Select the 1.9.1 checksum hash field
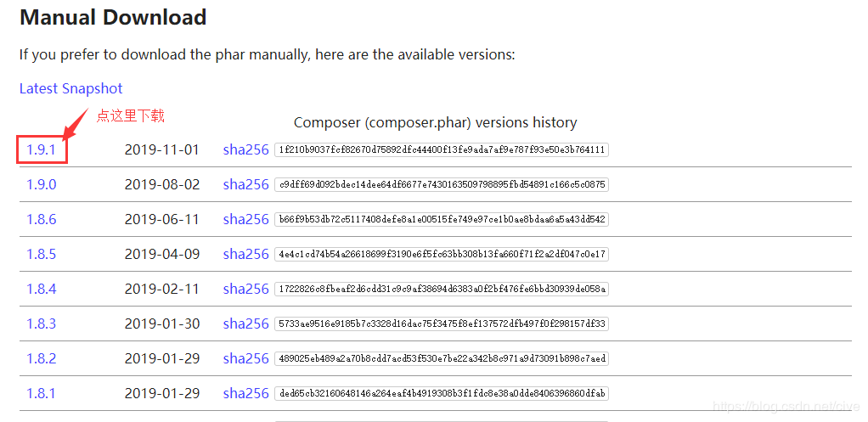Viewport: 868px width, 422px height. (441, 150)
